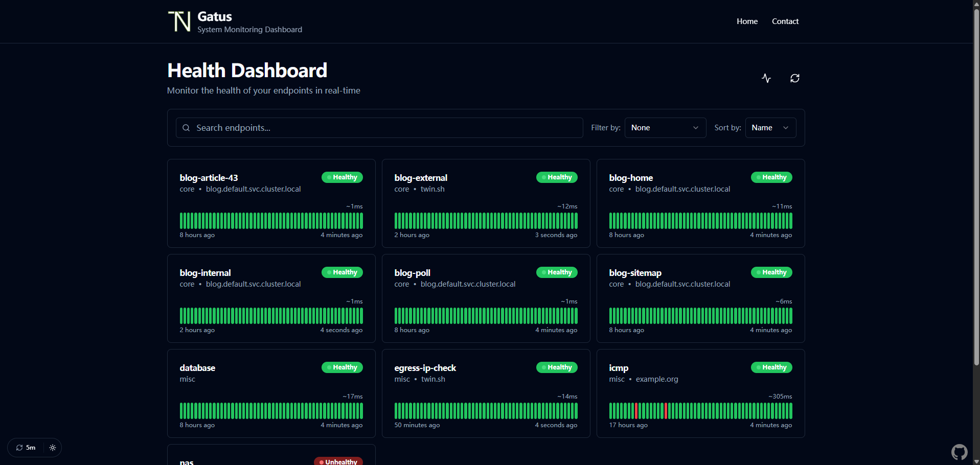Click the second red failed bar on icmp
Screen dimensions: 980x465
(666, 411)
